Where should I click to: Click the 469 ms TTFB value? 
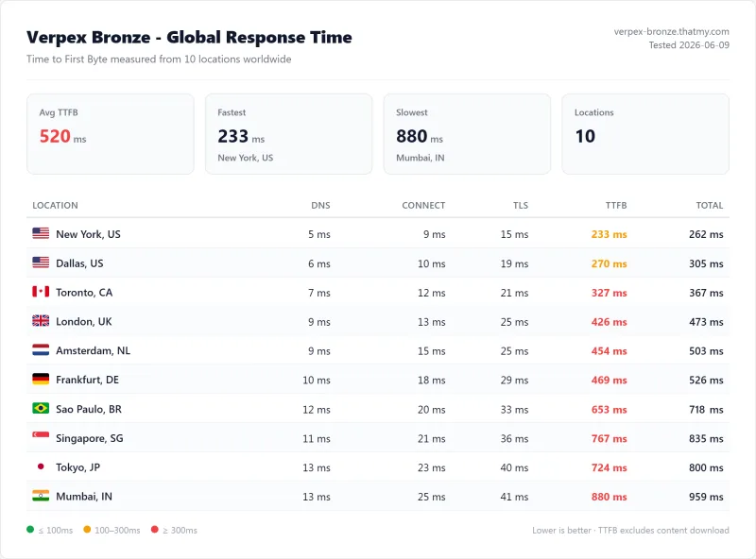pyautogui.click(x=609, y=380)
